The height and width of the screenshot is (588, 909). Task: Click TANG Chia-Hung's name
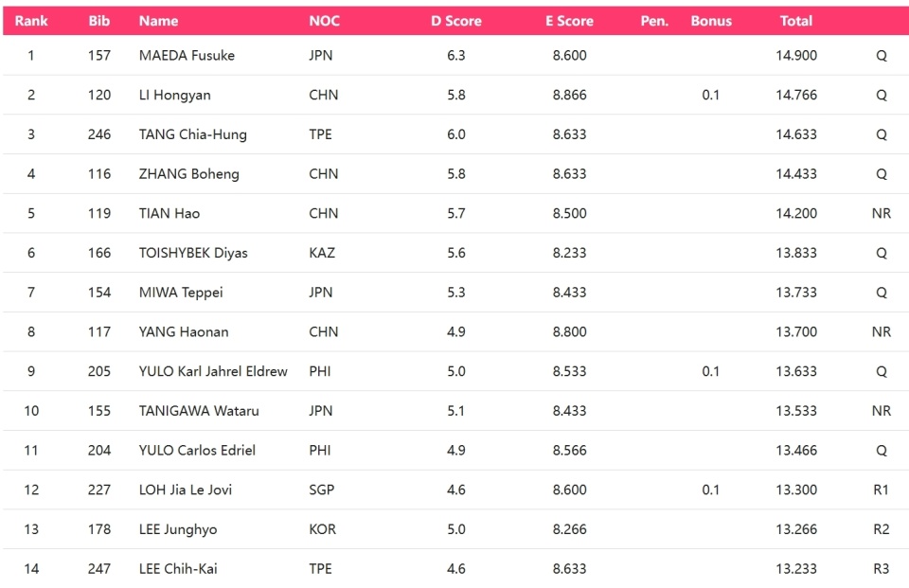click(192, 134)
